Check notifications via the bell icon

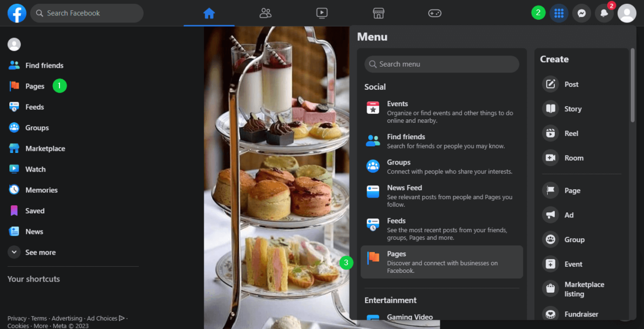coord(604,12)
